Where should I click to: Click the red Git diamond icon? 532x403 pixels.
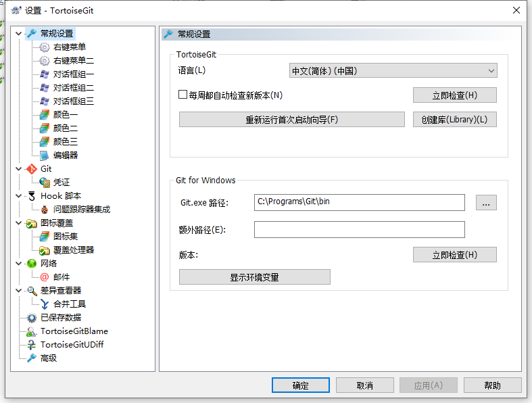(32, 169)
